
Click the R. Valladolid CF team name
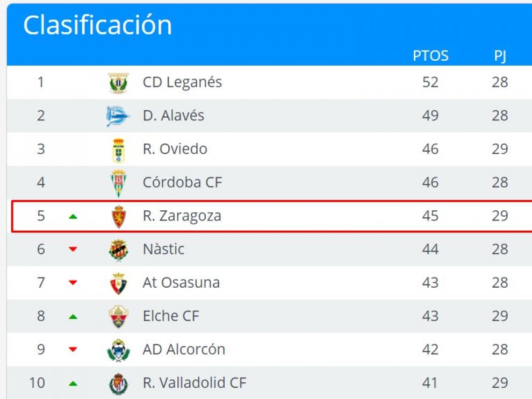(195, 383)
